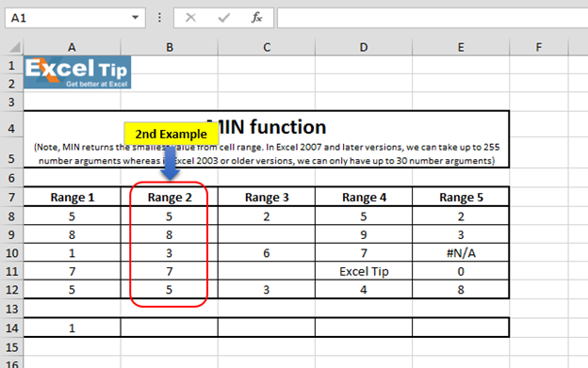588x368 pixels.
Task: Click the Select All corner triangle
Action: (15, 47)
